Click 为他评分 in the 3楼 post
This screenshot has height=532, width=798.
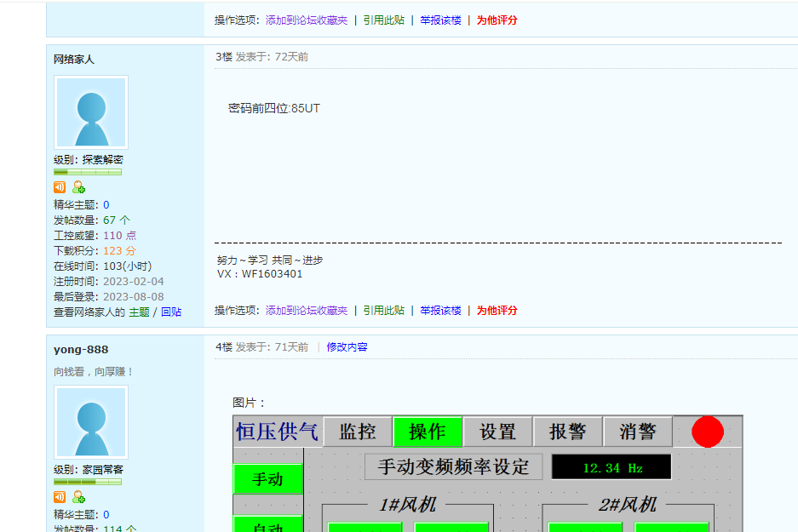pyautogui.click(x=497, y=311)
